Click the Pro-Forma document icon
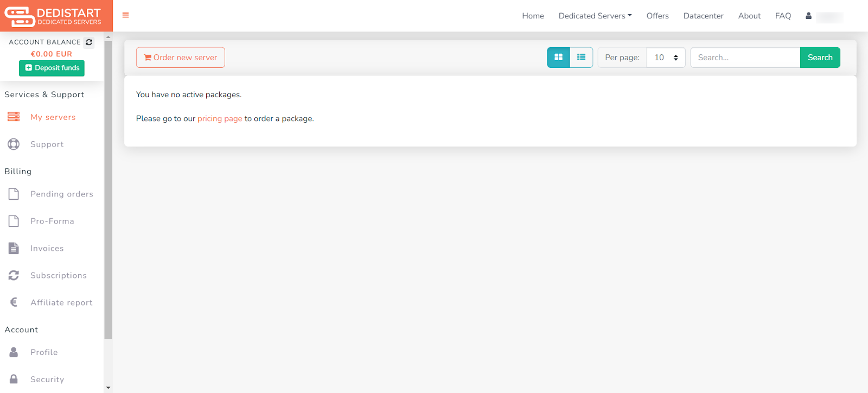This screenshot has width=868, height=393. [x=14, y=221]
